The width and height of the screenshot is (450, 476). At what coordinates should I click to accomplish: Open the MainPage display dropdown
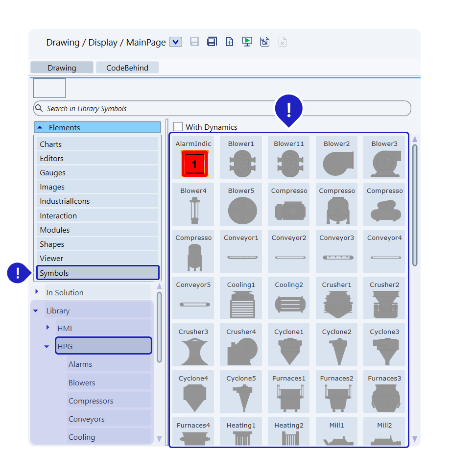[x=175, y=42]
